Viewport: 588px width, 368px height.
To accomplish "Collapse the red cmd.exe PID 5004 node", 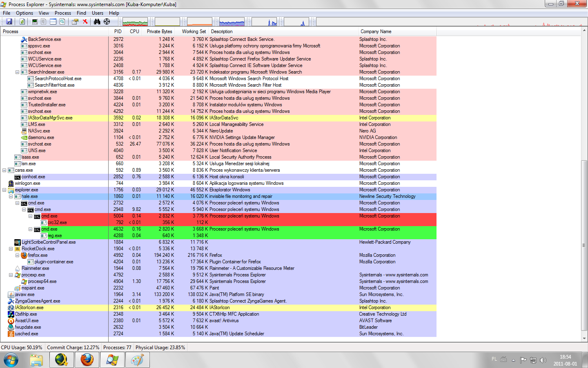I will pos(31,216).
